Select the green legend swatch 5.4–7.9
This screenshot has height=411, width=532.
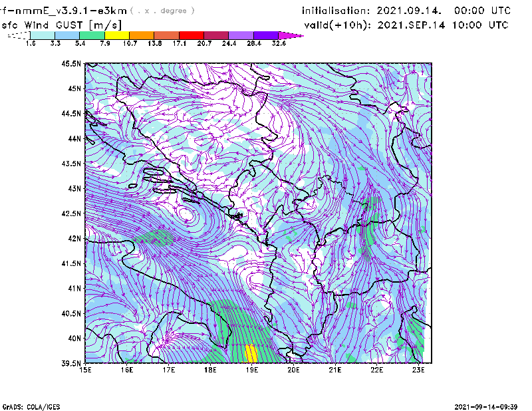[92, 35]
